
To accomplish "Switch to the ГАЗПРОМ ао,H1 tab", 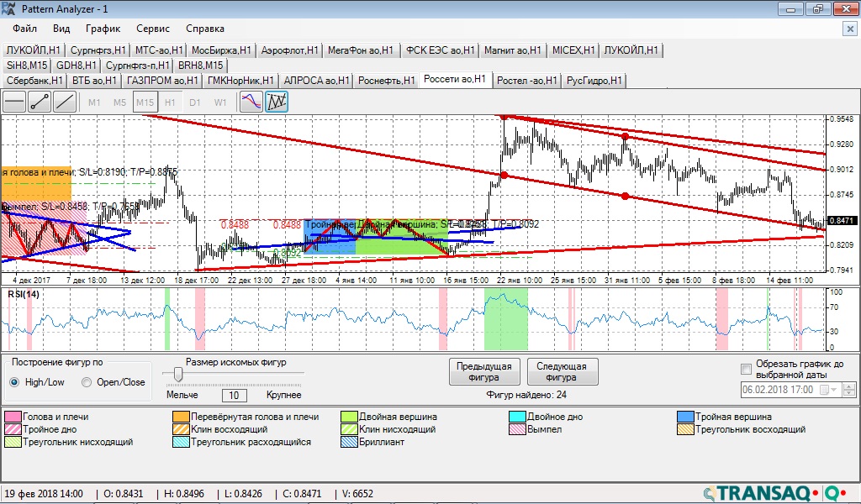I will [x=162, y=81].
